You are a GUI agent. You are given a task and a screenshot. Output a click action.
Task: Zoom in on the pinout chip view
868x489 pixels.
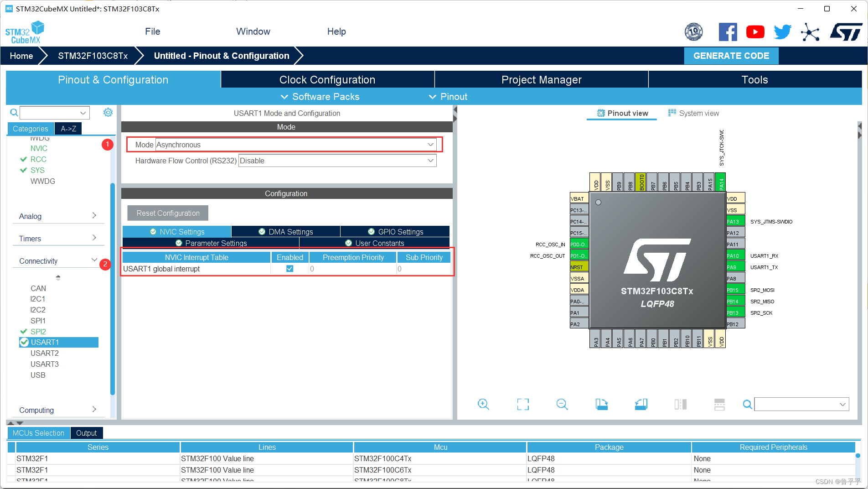[483, 404]
